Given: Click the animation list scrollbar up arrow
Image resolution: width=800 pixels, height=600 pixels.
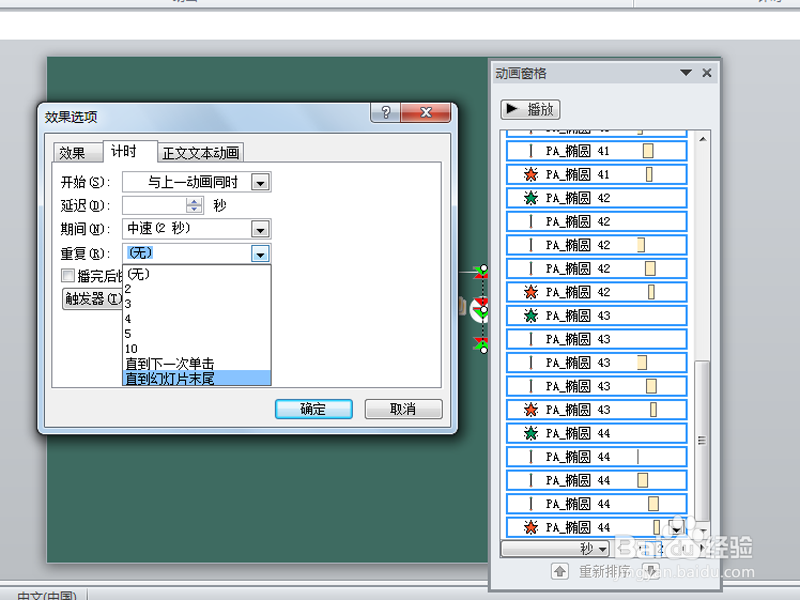Looking at the screenshot, I should coord(703,139).
